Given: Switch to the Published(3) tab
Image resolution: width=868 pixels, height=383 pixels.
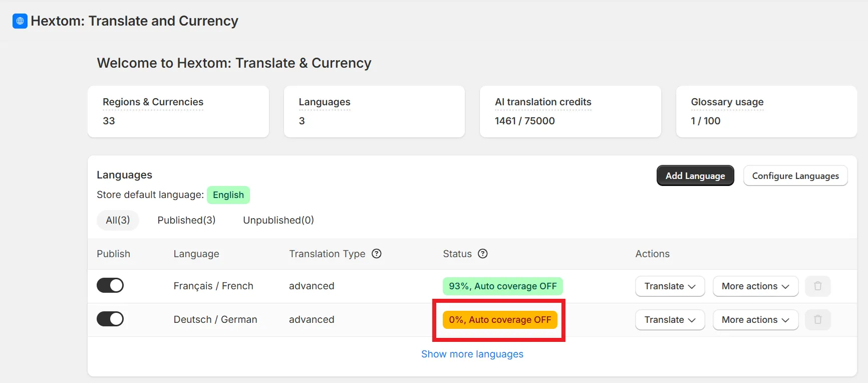Looking at the screenshot, I should 186,220.
